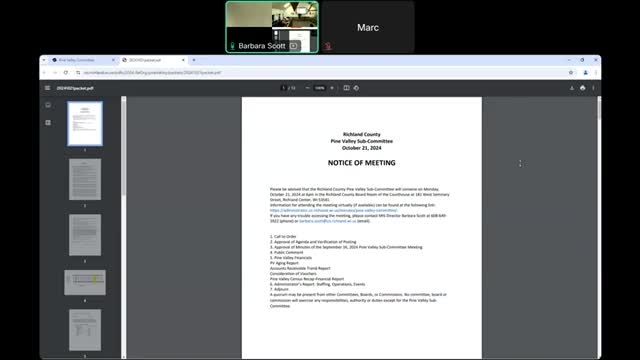Print the PDF document
The image size is (640, 360).
point(582,88)
